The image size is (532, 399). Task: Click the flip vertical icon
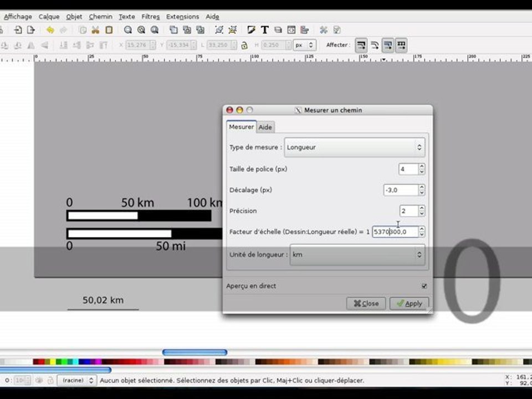[44, 45]
